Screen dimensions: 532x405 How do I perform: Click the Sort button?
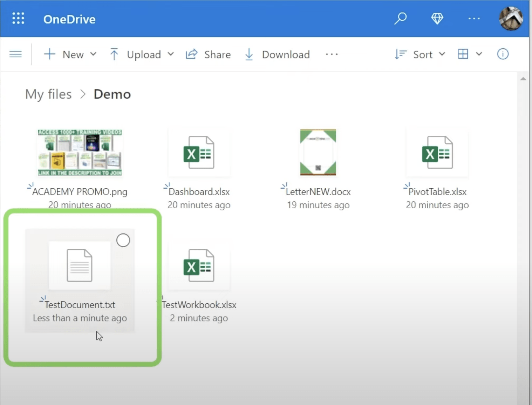coord(414,54)
